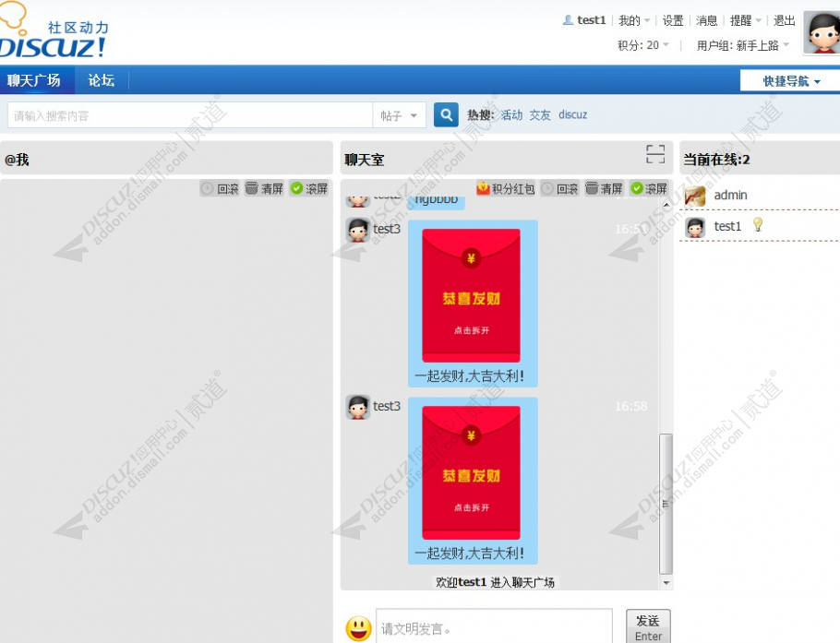Viewport: 840px width, 643px height.
Task: Click admin name in online list
Action: (730, 196)
